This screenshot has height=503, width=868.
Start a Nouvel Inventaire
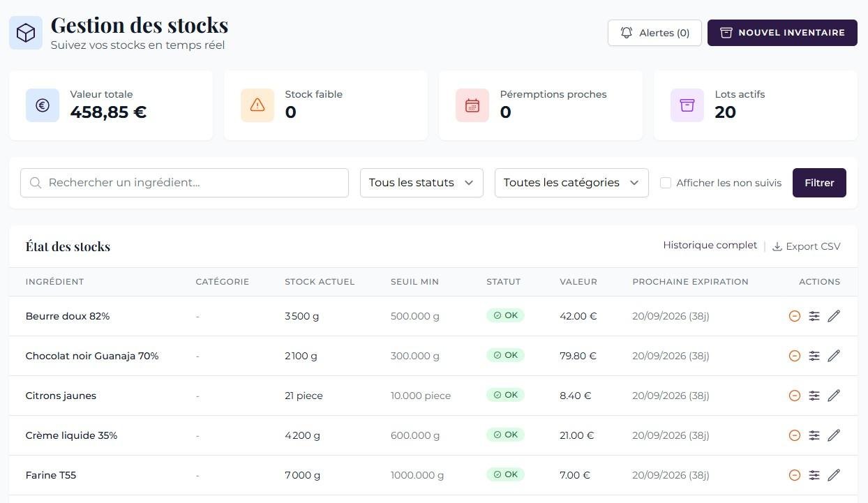pyautogui.click(x=782, y=33)
